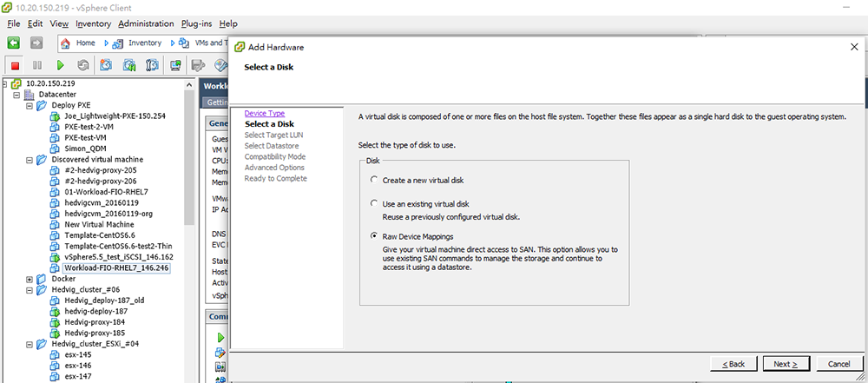Click the Discovered virtual machine folder icon
Viewport: 868px width, 383px height.
click(42, 160)
